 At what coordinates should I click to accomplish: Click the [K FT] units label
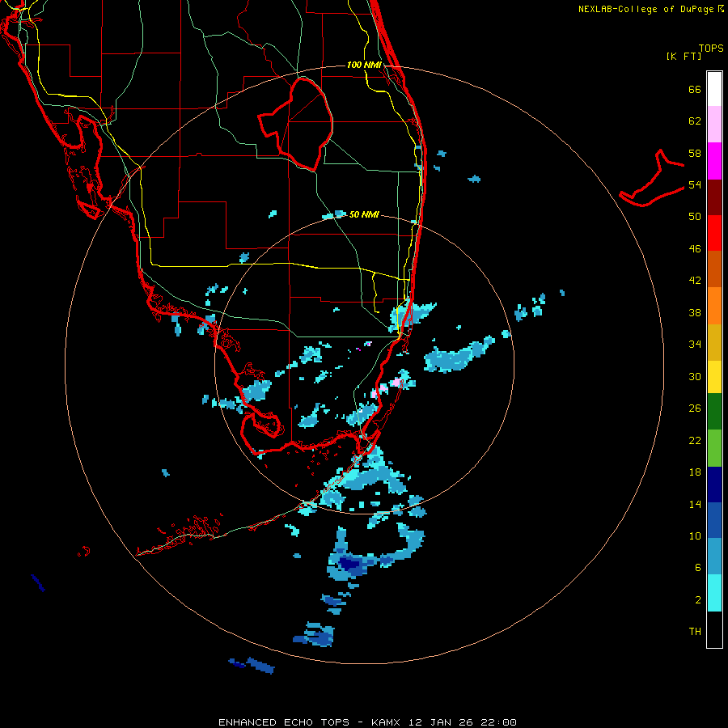[684, 56]
